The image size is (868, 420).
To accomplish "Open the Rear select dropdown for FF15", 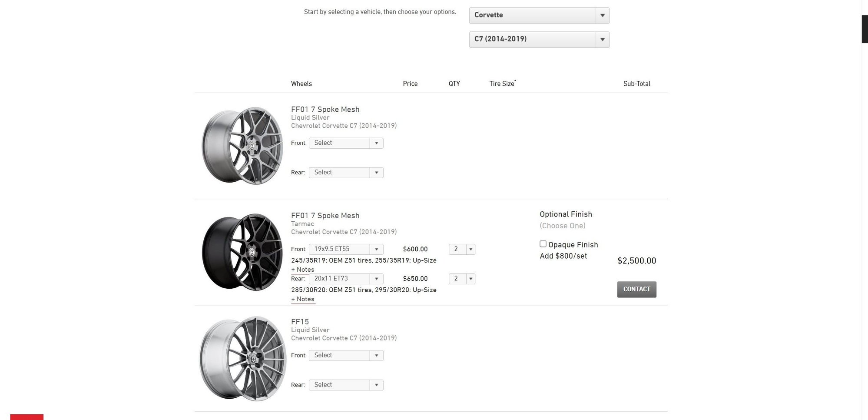I will (345, 385).
